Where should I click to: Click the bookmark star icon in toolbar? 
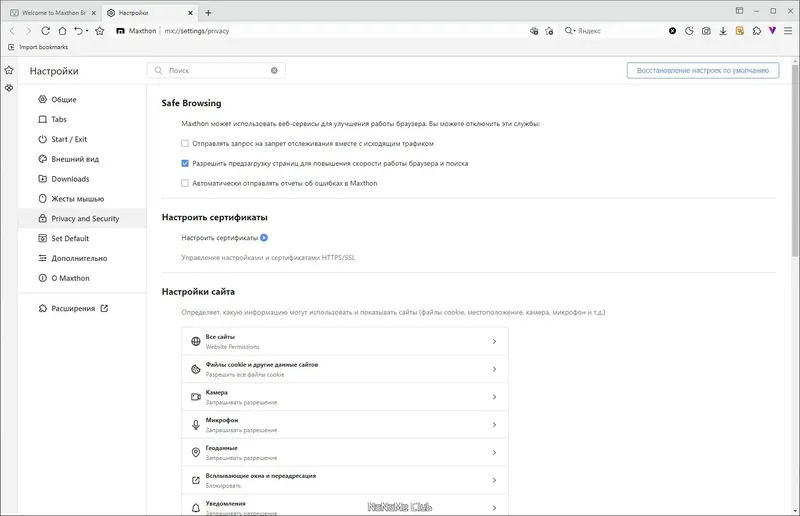point(99,31)
